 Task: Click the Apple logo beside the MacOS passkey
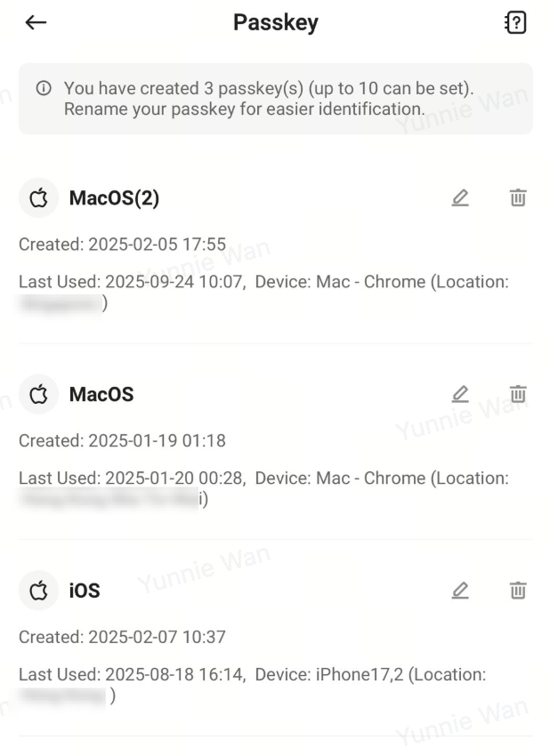coord(38,394)
